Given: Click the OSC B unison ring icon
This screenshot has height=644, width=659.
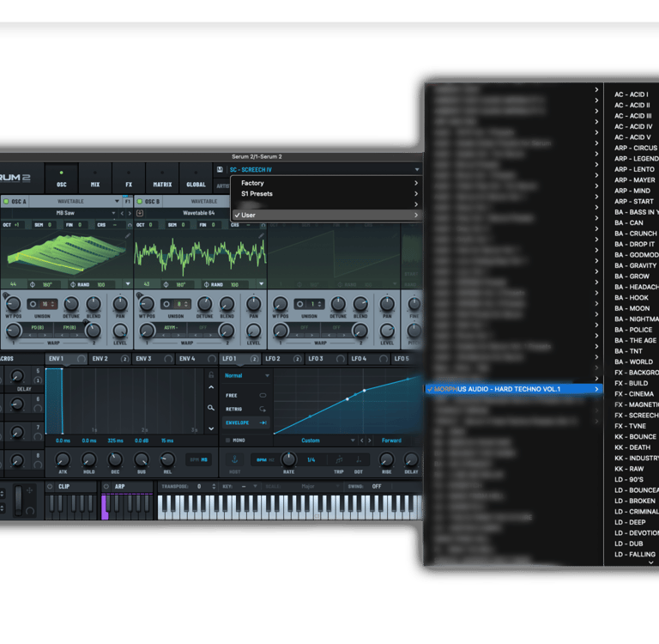Looking at the screenshot, I should coord(166,304).
